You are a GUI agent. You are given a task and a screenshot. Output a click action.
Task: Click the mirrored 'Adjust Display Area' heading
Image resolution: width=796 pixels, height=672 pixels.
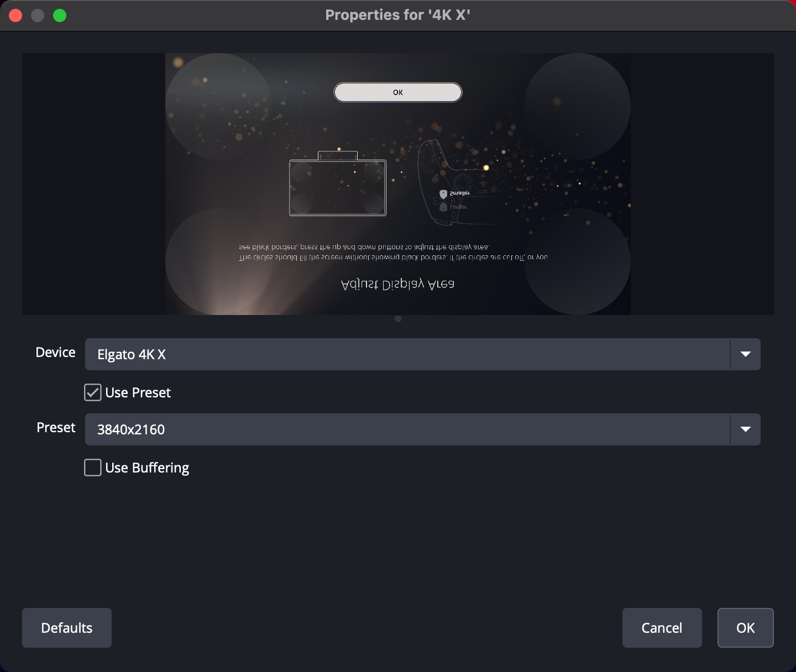click(398, 284)
